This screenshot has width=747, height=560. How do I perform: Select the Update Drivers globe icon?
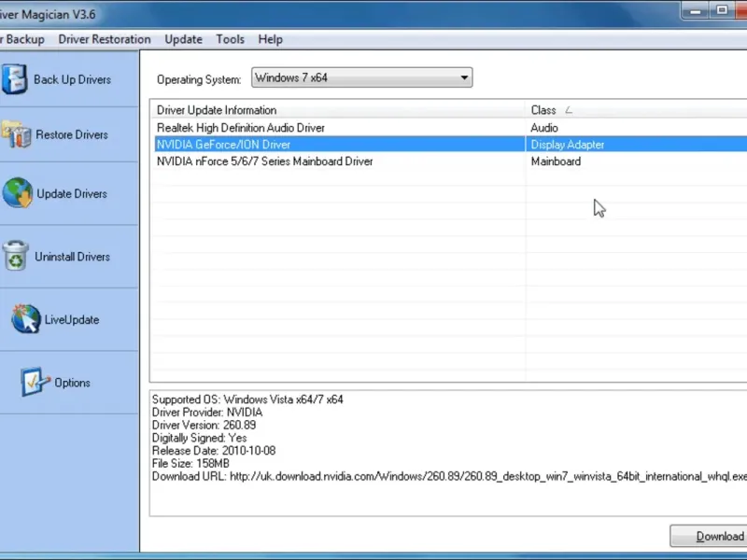(17, 193)
